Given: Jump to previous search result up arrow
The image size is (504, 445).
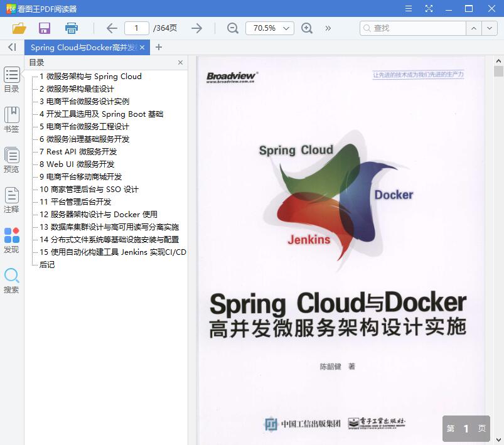Looking at the screenshot, I should [474, 28].
